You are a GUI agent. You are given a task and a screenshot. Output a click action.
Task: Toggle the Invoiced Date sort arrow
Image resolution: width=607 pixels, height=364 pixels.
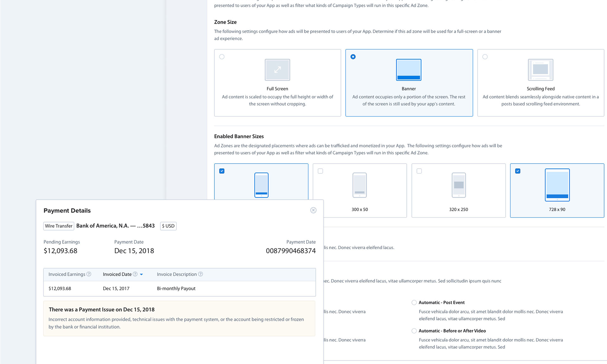coord(141,274)
